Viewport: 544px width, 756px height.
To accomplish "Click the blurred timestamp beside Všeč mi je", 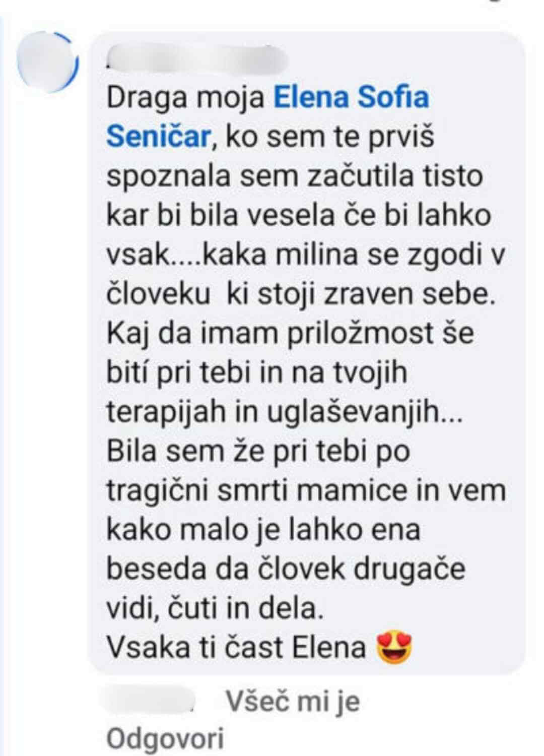I will click(151, 701).
